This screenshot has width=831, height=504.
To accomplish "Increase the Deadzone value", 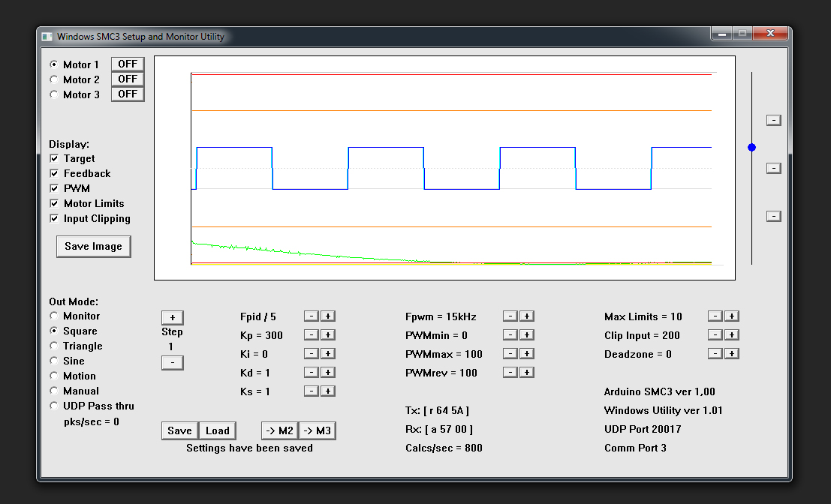I will click(x=732, y=354).
